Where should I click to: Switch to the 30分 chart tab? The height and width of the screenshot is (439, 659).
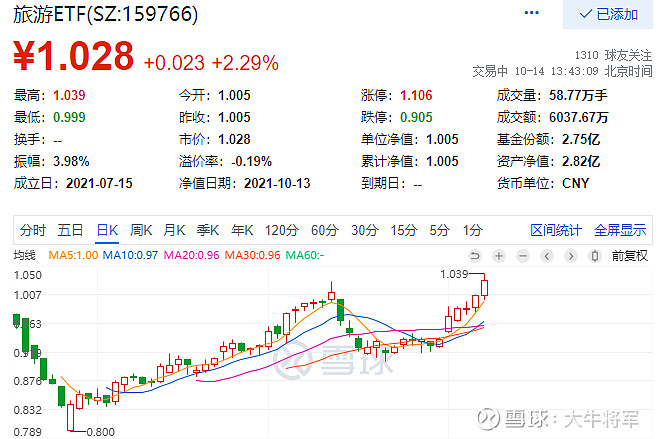point(364,230)
